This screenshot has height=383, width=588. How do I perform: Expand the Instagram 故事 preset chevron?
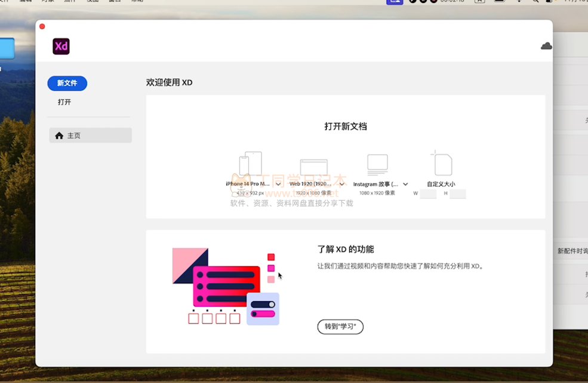coord(405,185)
